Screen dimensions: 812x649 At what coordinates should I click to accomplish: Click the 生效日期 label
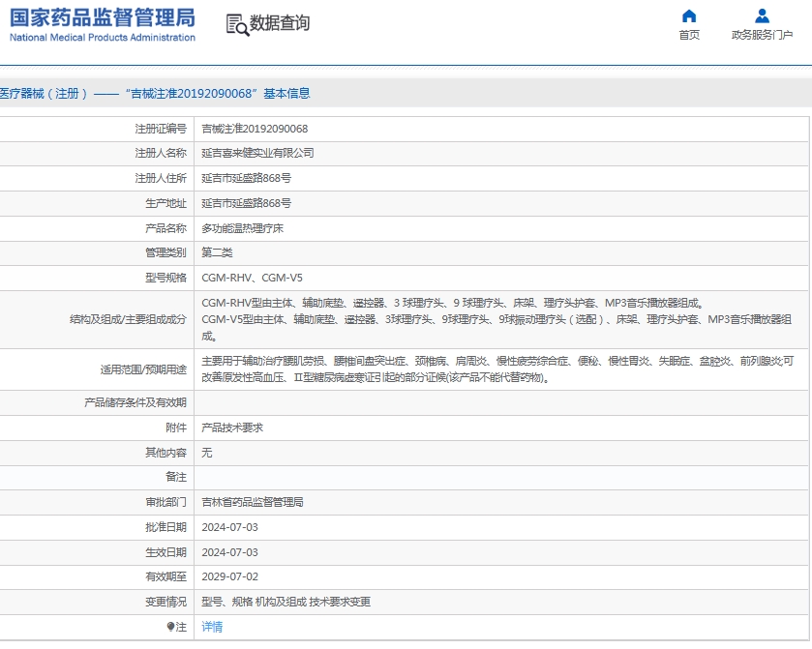(x=165, y=552)
